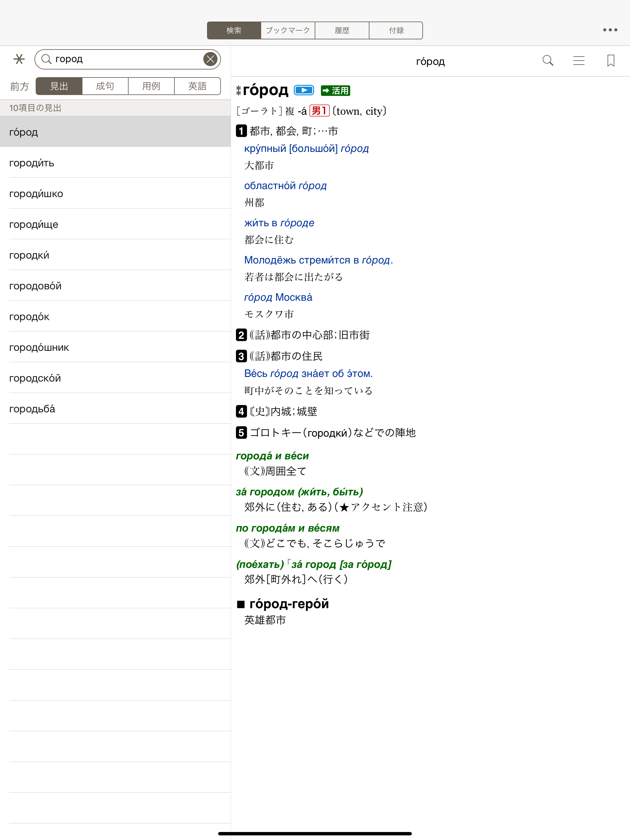Open the entry outline list icon
The width and height of the screenshot is (630, 840).
tap(579, 61)
